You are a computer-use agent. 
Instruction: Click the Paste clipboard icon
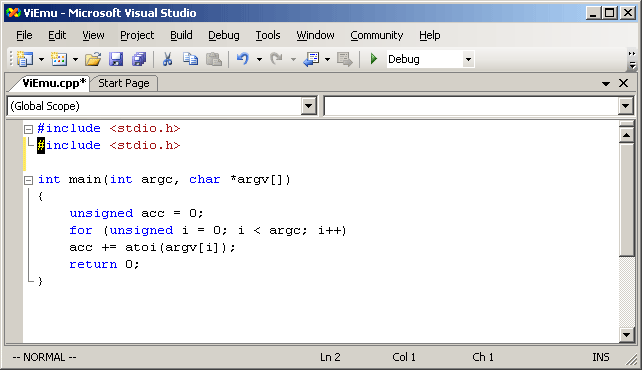[214, 59]
